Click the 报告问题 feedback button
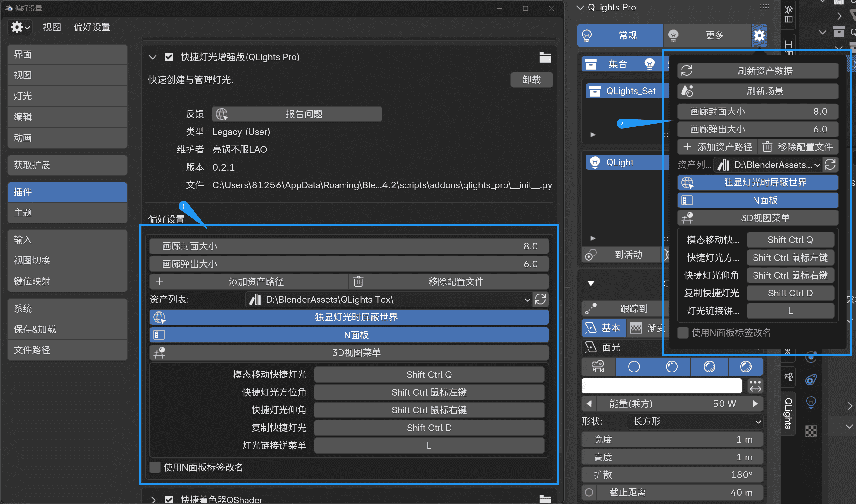This screenshot has width=856, height=504. (297, 114)
